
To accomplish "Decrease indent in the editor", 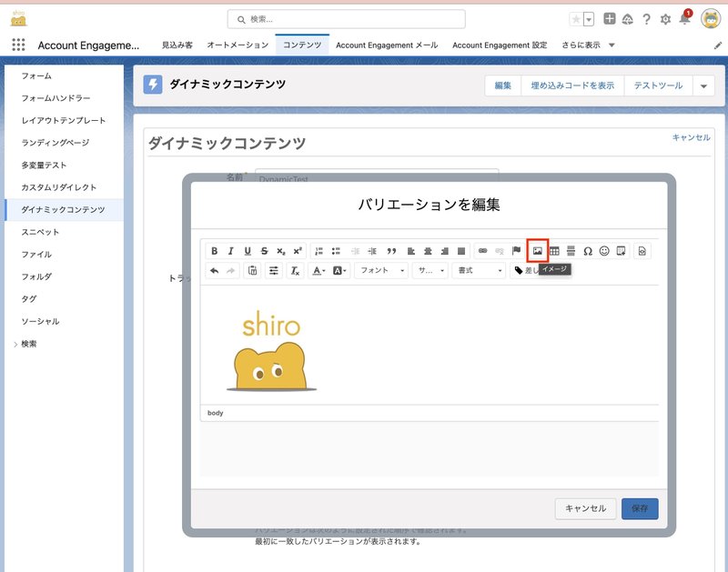I will tap(355, 251).
